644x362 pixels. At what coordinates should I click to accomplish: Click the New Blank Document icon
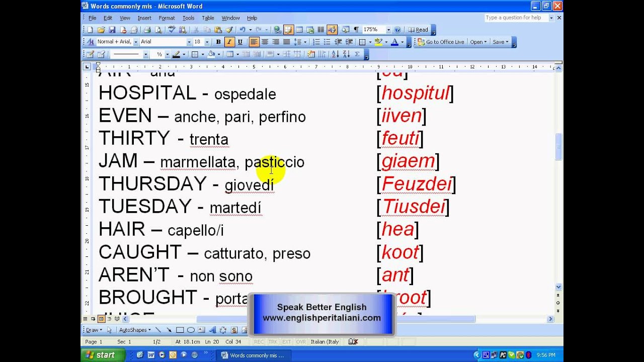click(90, 30)
